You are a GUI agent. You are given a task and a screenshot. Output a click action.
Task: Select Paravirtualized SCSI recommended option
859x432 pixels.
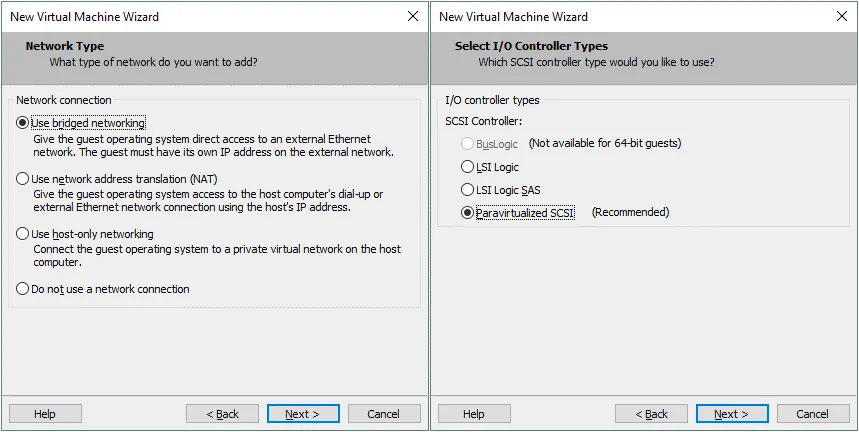pos(467,212)
